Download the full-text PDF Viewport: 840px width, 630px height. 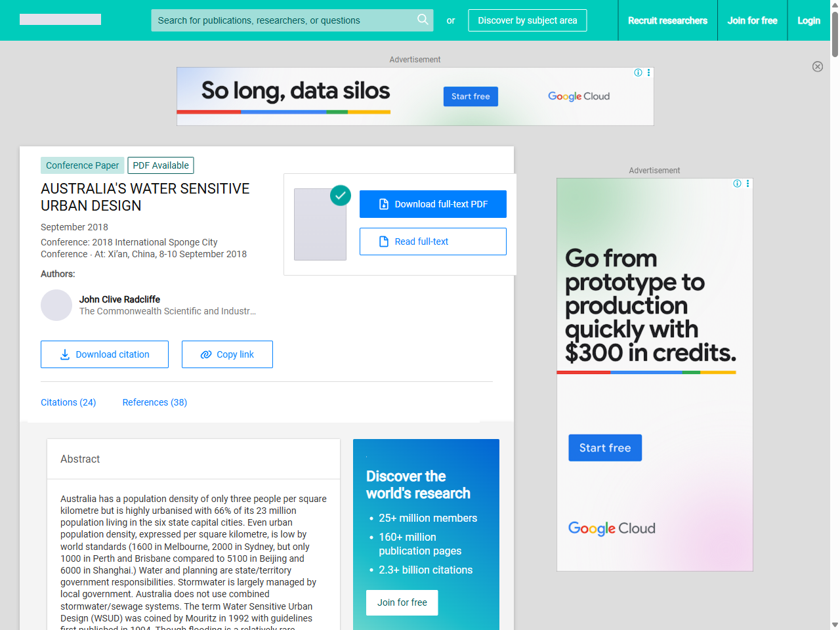(433, 204)
